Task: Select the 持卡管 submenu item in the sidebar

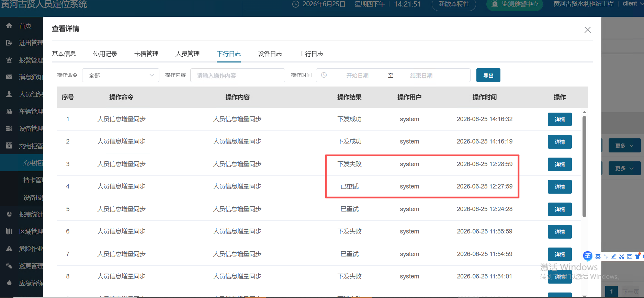Action: pyautogui.click(x=33, y=180)
